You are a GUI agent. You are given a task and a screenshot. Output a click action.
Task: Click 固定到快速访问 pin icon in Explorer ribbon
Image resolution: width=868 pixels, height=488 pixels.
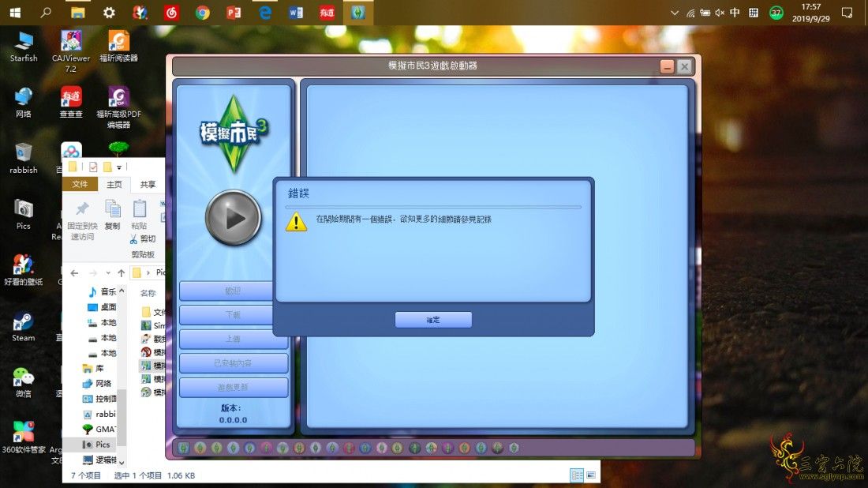82,220
